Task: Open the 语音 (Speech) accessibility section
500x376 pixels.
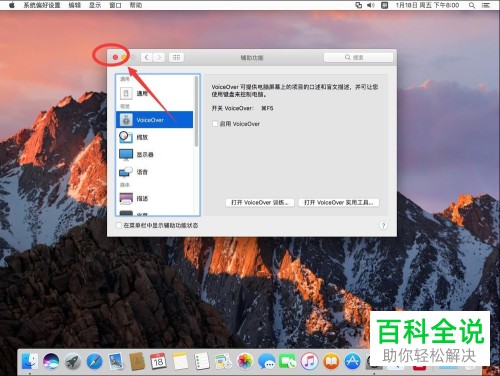Action: click(154, 172)
